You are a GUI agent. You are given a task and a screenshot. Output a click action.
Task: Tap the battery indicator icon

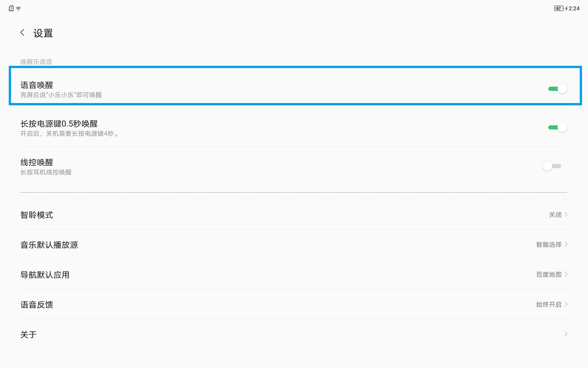559,8
